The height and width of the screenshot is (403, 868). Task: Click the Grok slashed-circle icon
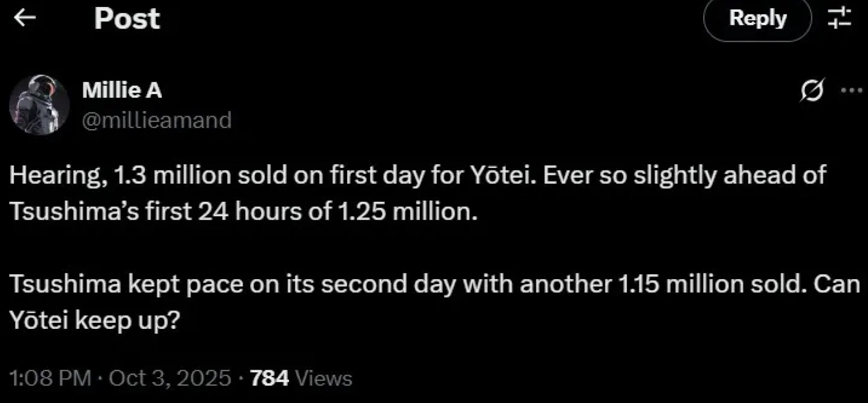(x=811, y=90)
